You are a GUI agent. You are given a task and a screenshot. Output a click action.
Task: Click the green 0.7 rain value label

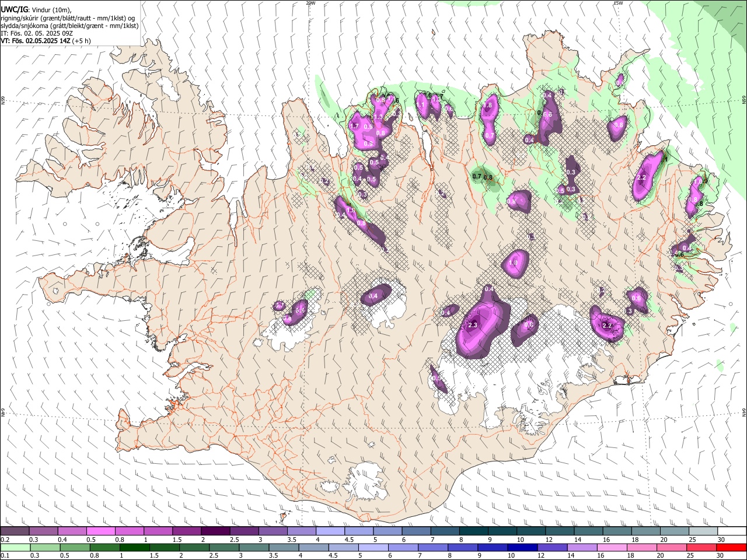pyautogui.click(x=476, y=176)
